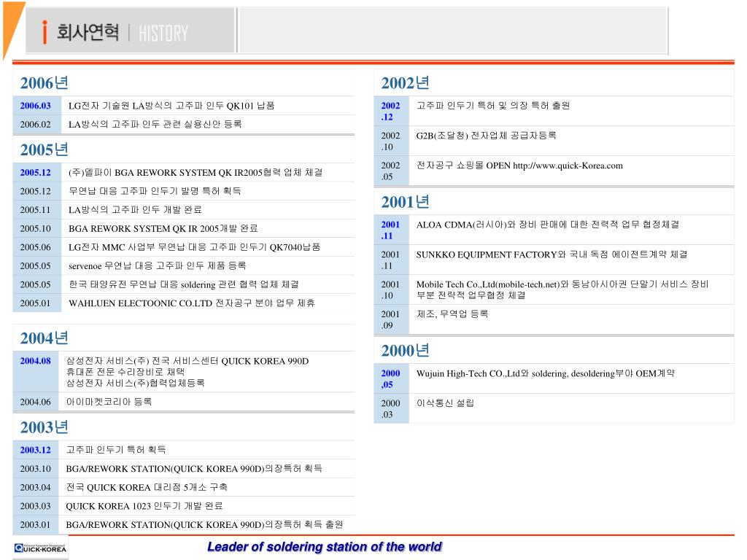Click SUNKKO EQUIPMENT FACTORY entry

(552, 254)
